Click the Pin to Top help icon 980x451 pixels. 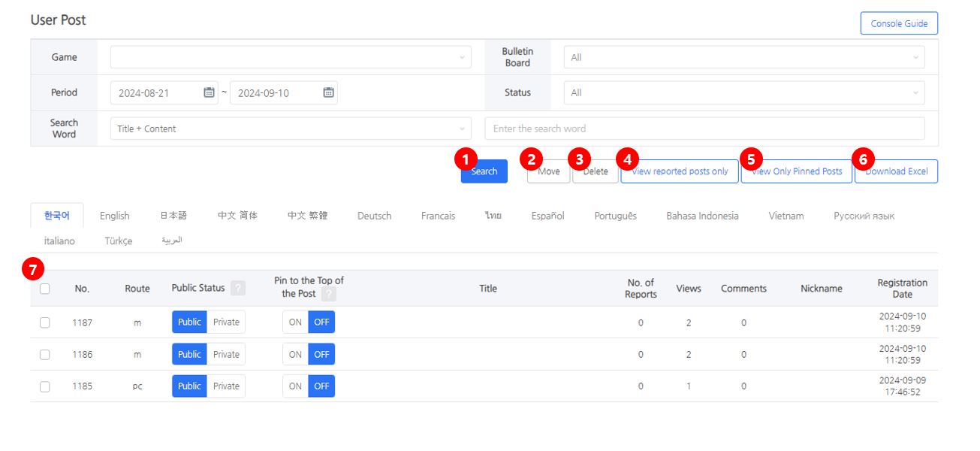click(328, 294)
